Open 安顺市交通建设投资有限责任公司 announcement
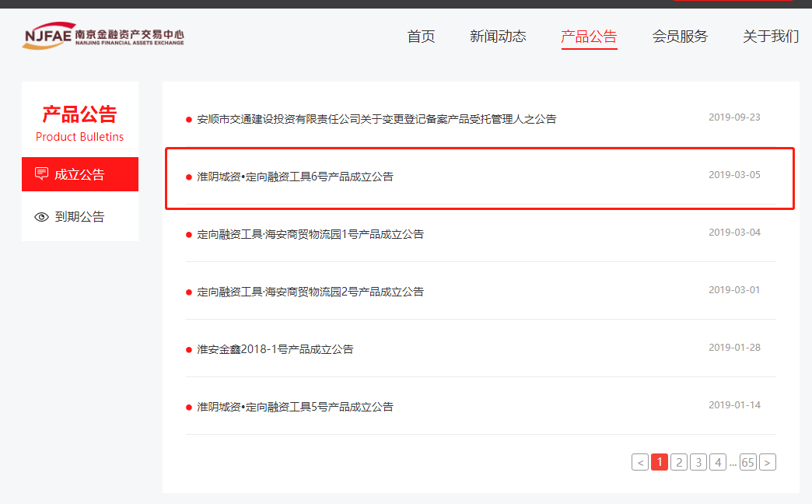Image resolution: width=812 pixels, height=504 pixels. pyautogui.click(x=376, y=119)
